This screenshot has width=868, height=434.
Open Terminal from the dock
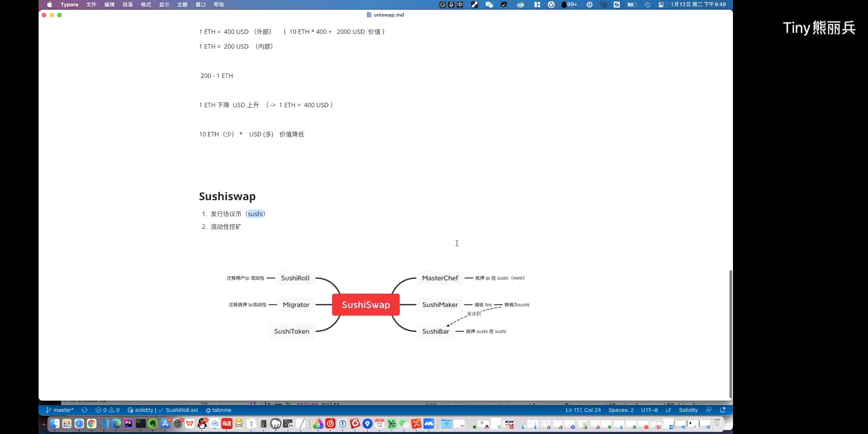click(x=141, y=424)
